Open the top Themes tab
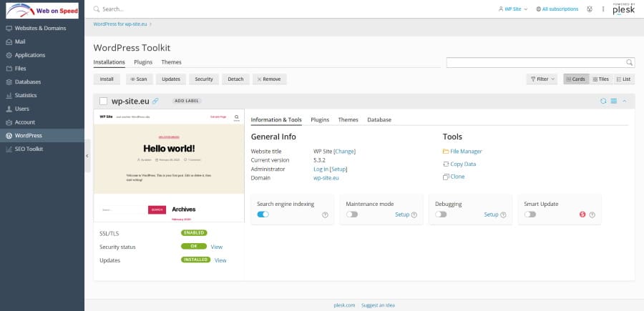The image size is (644, 311). point(171,62)
